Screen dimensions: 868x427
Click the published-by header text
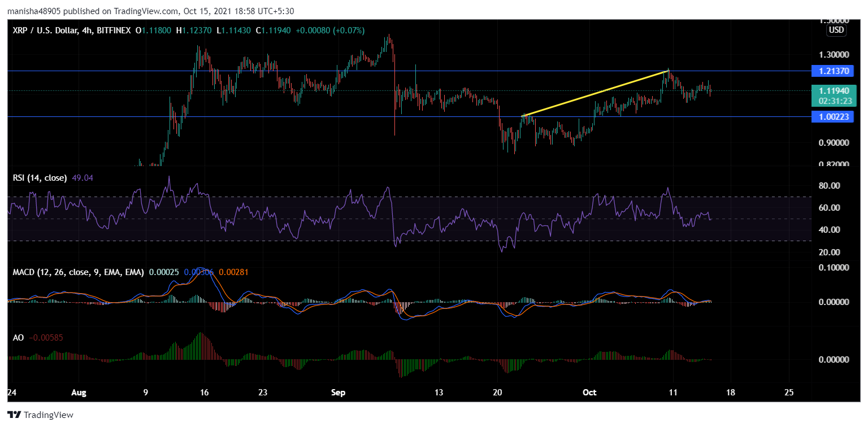coord(150,11)
